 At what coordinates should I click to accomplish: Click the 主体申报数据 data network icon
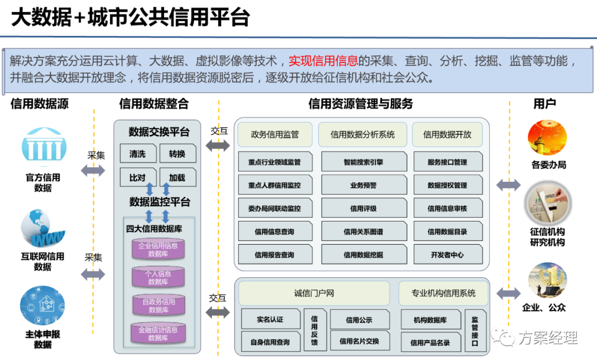[x=44, y=305]
